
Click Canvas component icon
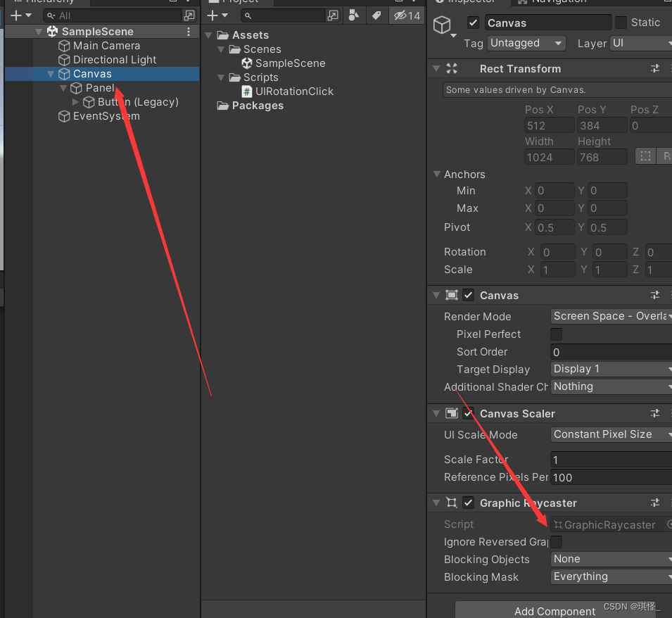coord(452,296)
